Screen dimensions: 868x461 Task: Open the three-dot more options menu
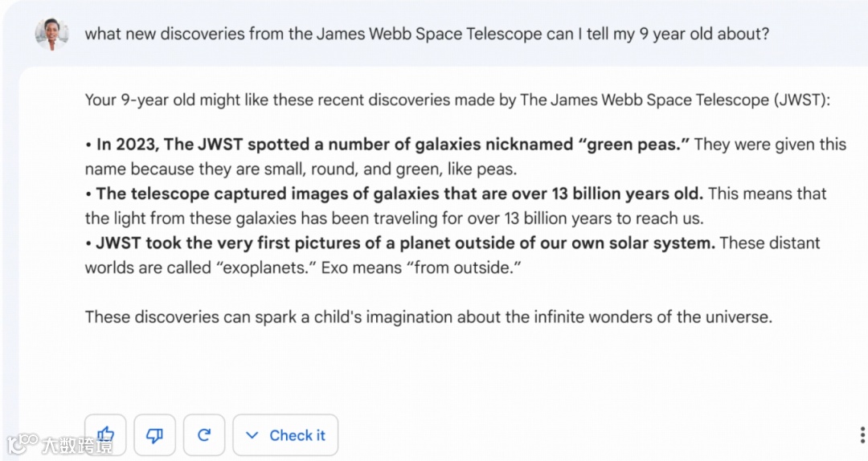(x=862, y=435)
